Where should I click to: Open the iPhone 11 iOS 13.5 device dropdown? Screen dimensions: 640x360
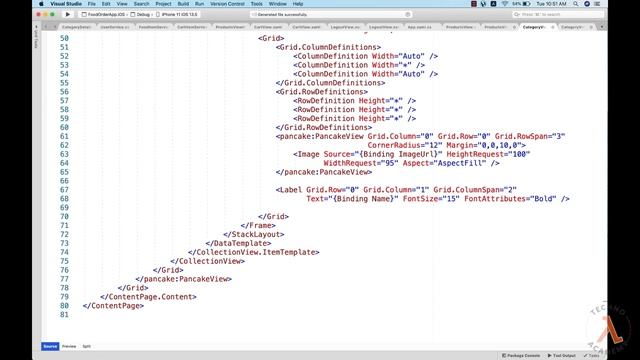click(x=177, y=14)
